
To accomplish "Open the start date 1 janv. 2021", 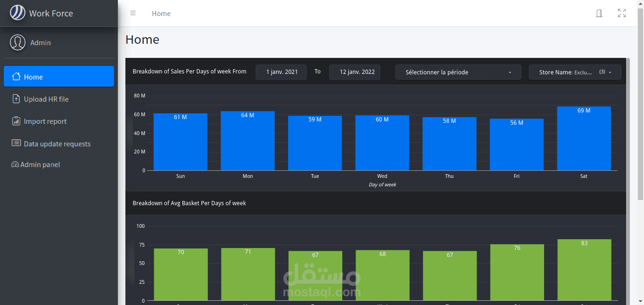I will click(x=281, y=72).
